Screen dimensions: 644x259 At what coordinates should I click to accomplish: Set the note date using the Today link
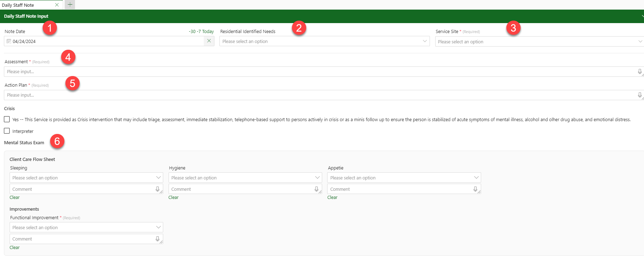click(208, 32)
